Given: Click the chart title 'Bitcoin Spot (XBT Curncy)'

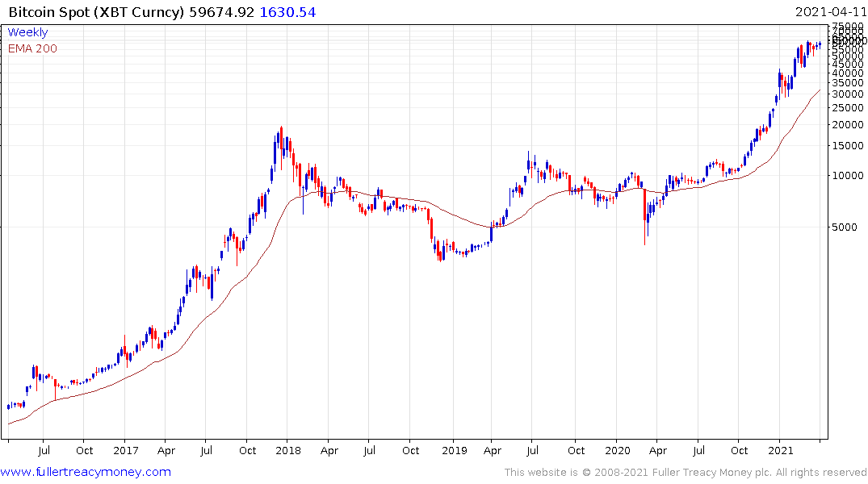Looking at the screenshot, I should coord(96,12).
